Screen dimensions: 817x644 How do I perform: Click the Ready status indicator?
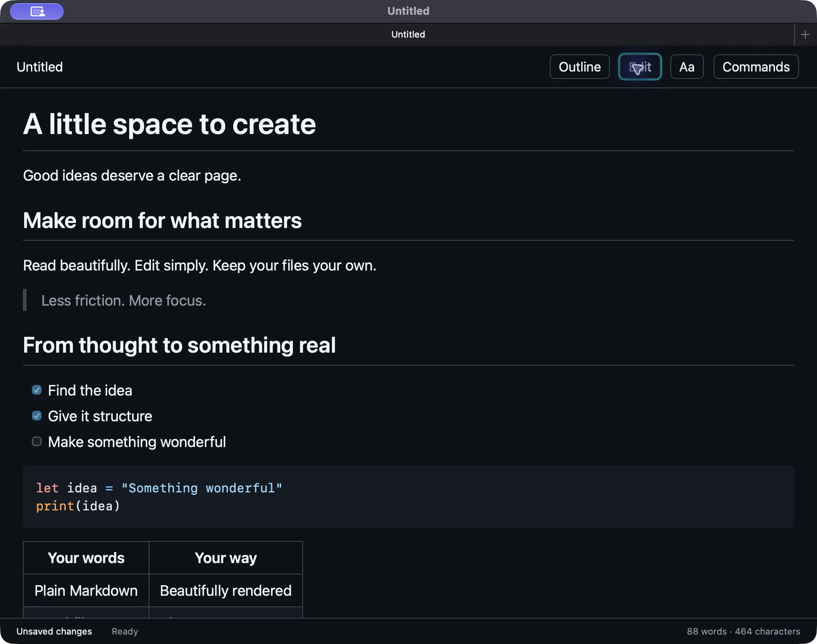125,631
